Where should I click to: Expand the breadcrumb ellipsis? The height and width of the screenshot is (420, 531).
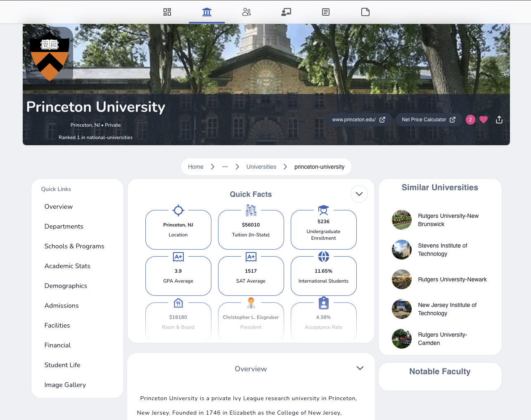click(225, 167)
